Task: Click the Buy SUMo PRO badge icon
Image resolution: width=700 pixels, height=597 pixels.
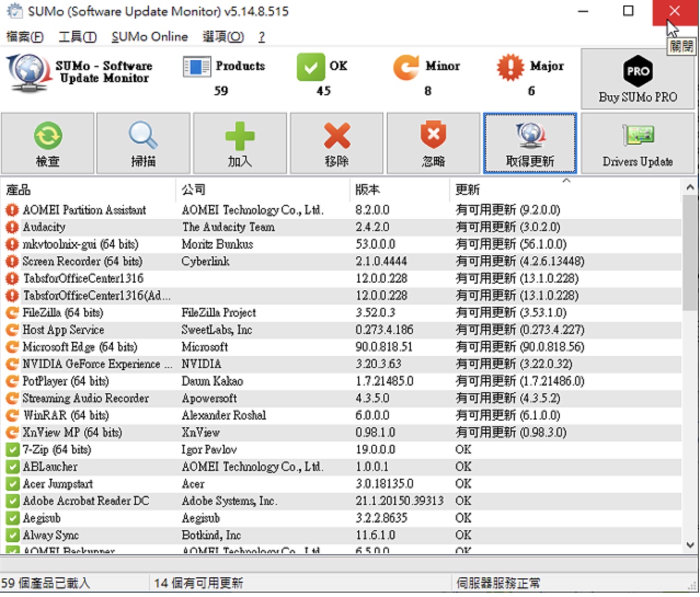Action: [638, 71]
